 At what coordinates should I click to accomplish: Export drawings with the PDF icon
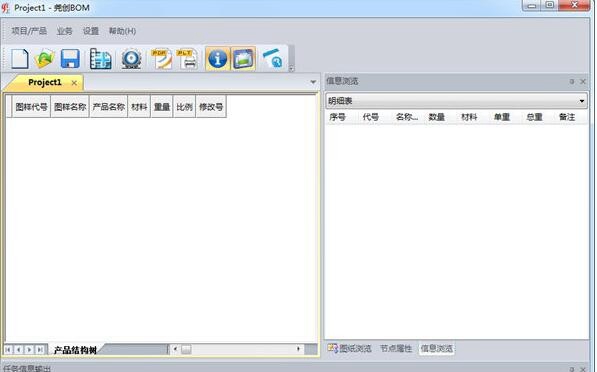coord(162,59)
